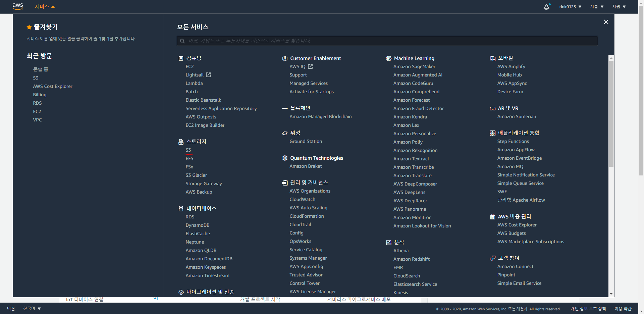This screenshot has width=644, height=314.
Task: Open AWS Amplify service
Action: [511, 66]
